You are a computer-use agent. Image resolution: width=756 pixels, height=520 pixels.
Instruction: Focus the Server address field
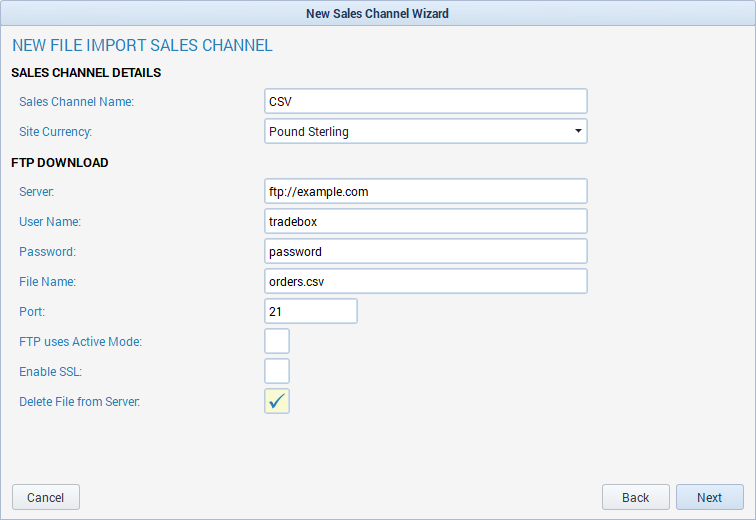(x=425, y=191)
